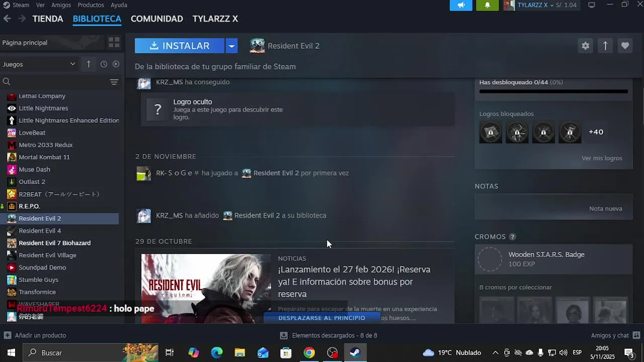Add Resident Evil 2 to favorites heart
The width and height of the screenshot is (644, 362).
click(625, 46)
